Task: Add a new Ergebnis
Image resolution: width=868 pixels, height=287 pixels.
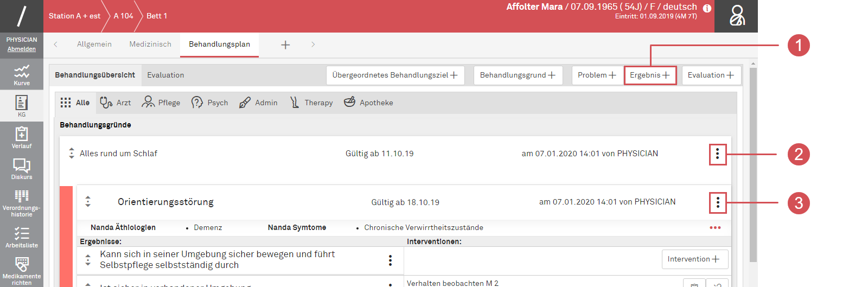Action: 650,75
